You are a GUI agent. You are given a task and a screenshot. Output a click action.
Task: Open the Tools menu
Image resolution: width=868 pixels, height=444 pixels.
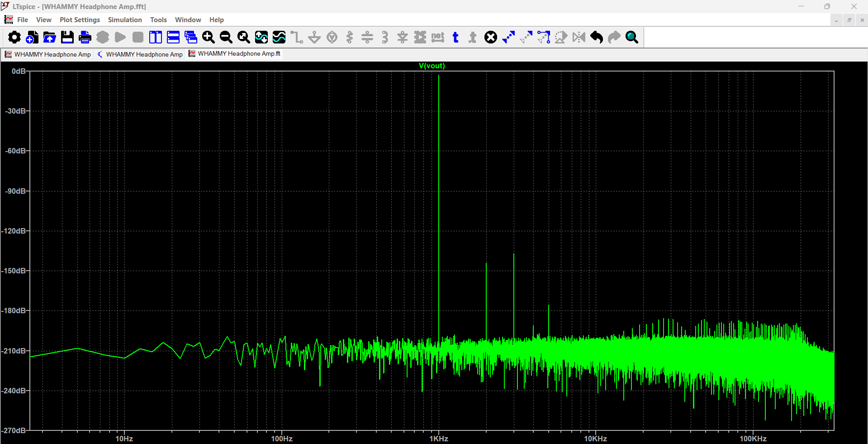click(x=158, y=20)
